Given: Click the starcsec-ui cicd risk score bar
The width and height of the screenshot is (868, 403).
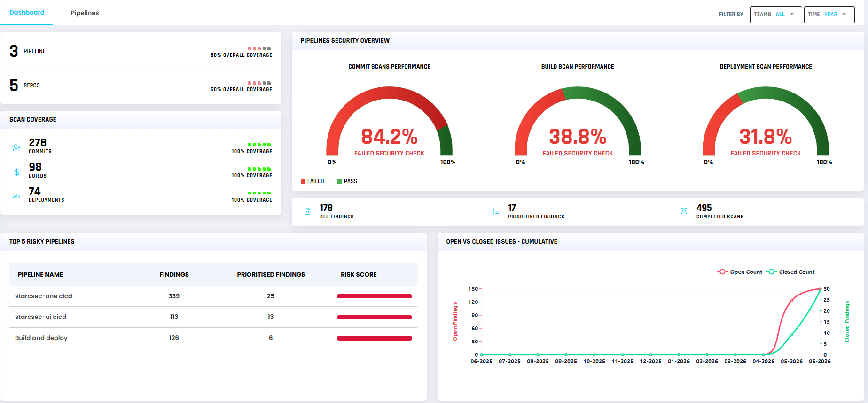Looking at the screenshot, I should point(375,318).
